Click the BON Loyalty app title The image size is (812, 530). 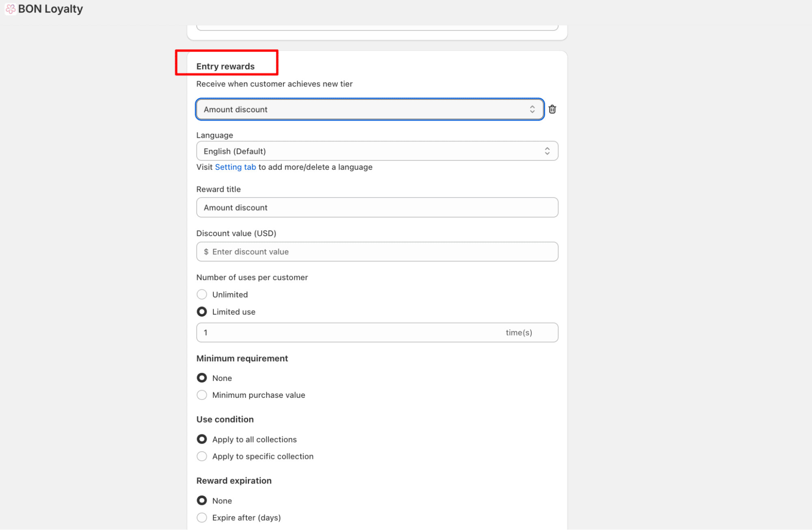click(50, 9)
